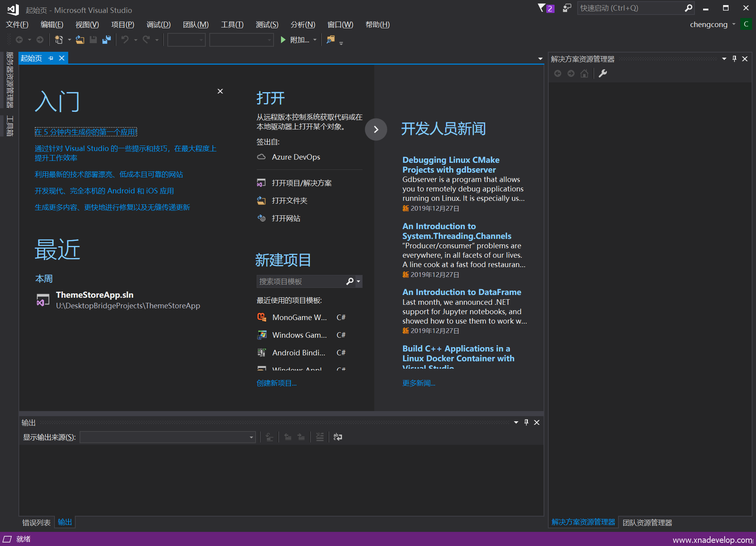Expand the 显示输出来源 combo box

(251, 437)
